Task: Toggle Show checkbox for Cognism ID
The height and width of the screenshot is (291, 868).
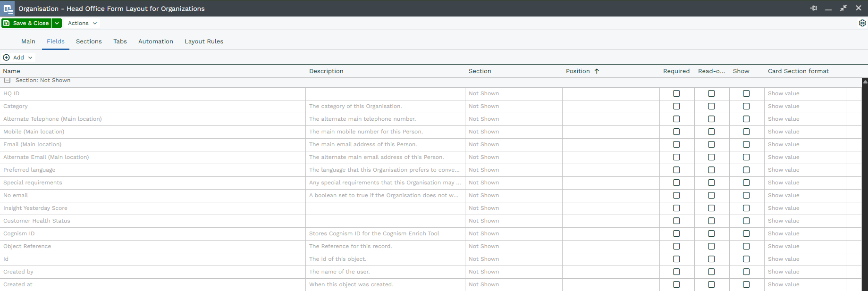Action: [746, 233]
